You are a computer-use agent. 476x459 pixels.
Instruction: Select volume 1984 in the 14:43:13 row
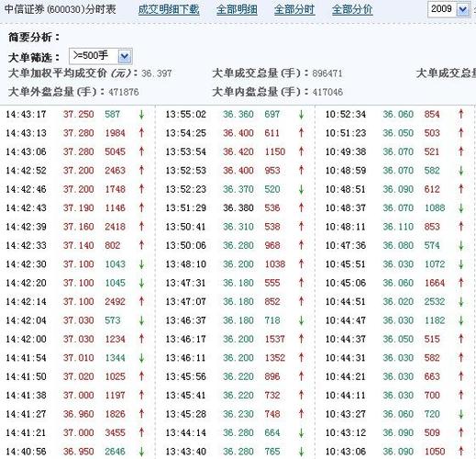[x=115, y=133]
